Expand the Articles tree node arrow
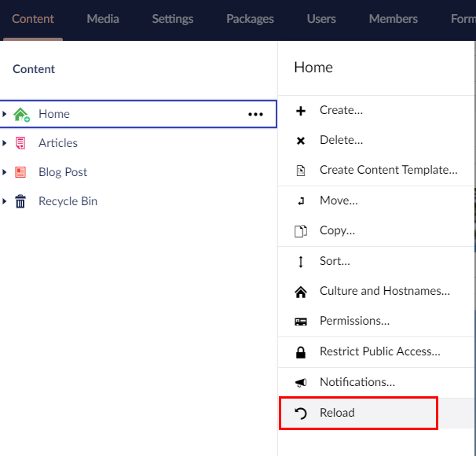476x456 pixels. (x=5, y=143)
